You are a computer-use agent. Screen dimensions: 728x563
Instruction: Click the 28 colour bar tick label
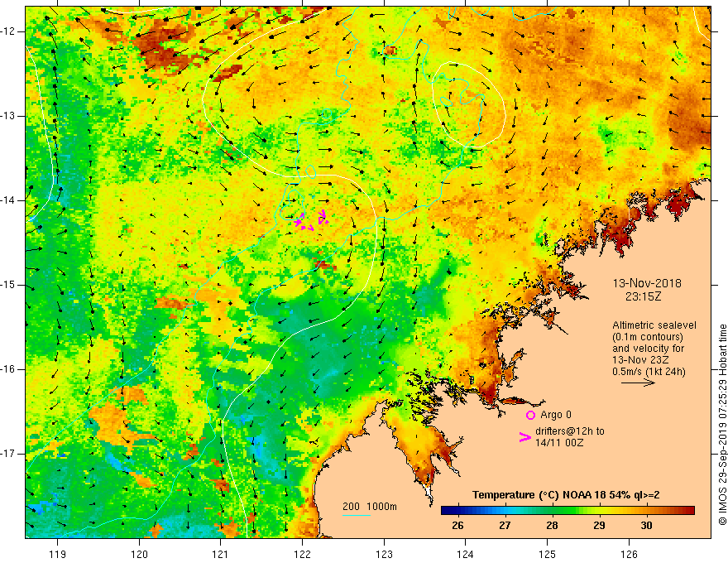[552, 526]
